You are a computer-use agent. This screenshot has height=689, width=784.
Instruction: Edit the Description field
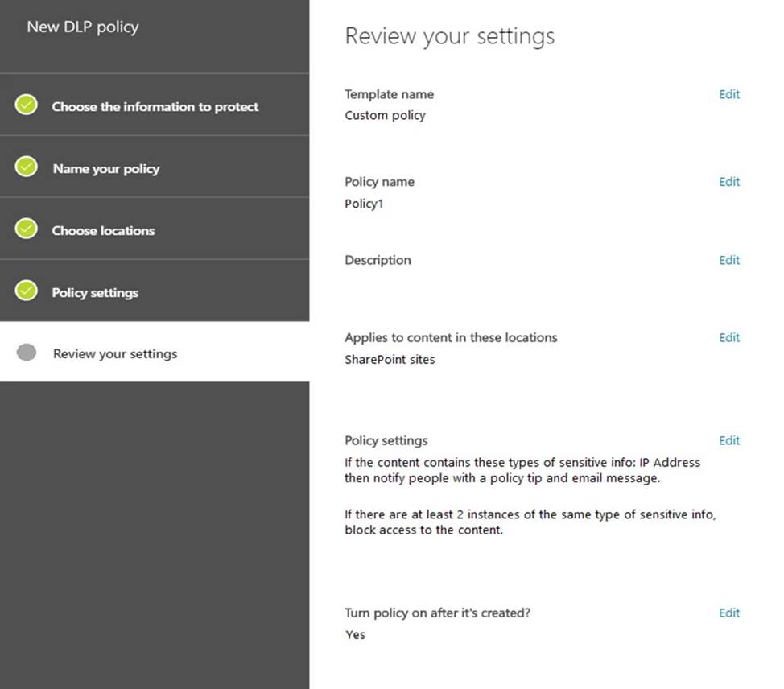tap(728, 260)
